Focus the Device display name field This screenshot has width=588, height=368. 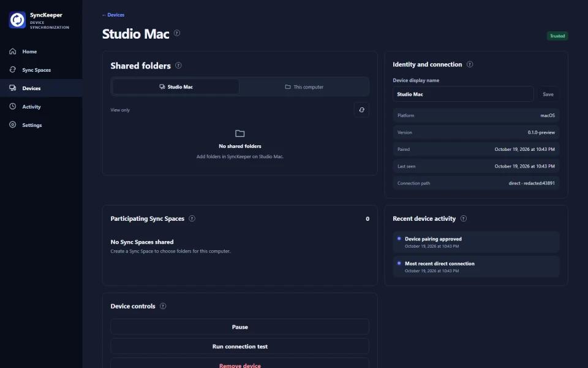tap(463, 94)
